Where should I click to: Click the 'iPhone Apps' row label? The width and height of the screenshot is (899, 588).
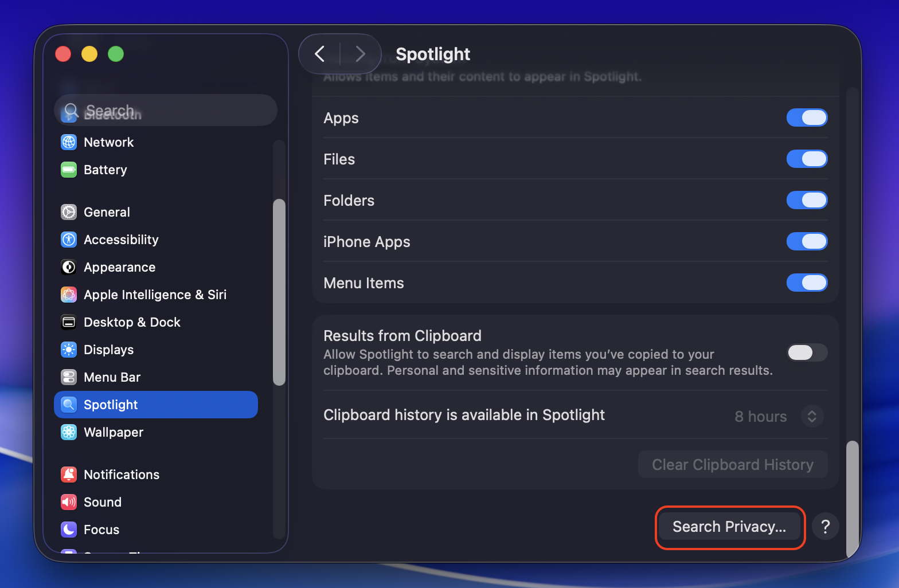(367, 242)
